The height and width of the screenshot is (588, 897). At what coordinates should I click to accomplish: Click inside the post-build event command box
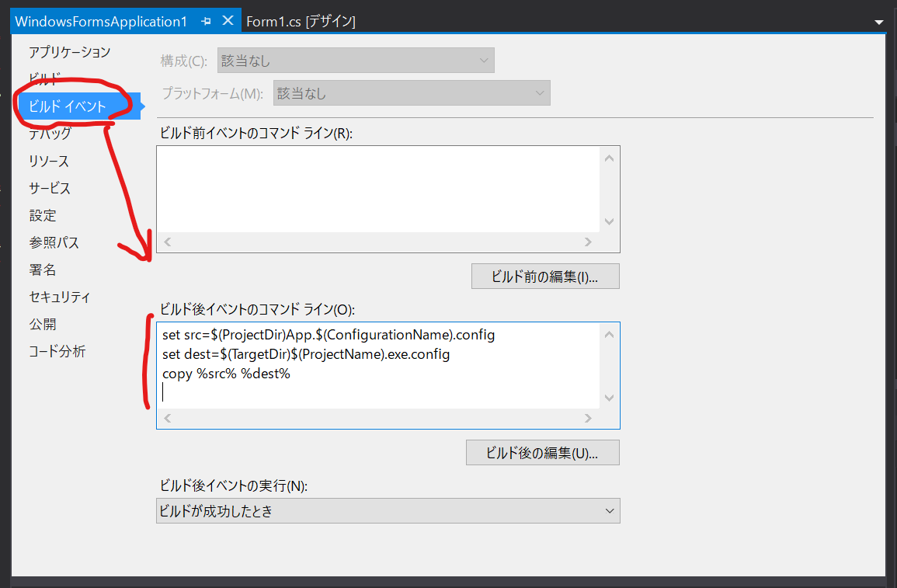click(x=378, y=366)
